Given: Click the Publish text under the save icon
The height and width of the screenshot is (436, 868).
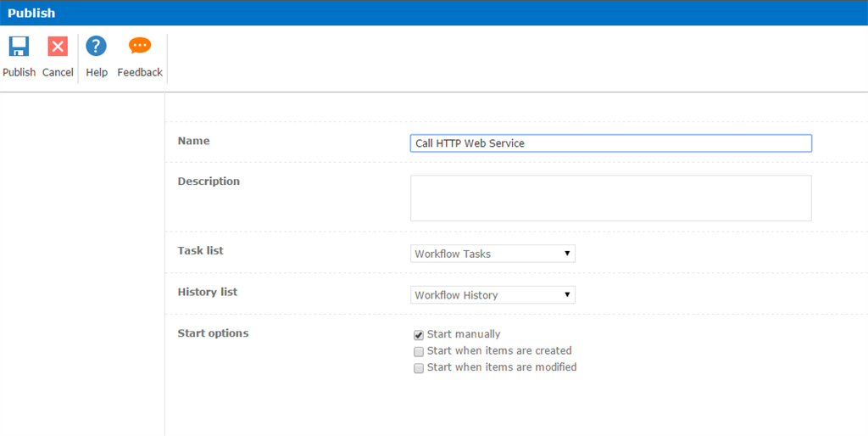Looking at the screenshot, I should click(x=19, y=72).
